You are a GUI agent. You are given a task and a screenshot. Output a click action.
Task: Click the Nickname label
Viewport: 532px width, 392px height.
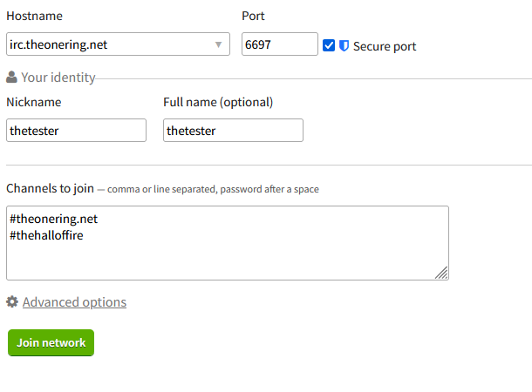pos(34,102)
